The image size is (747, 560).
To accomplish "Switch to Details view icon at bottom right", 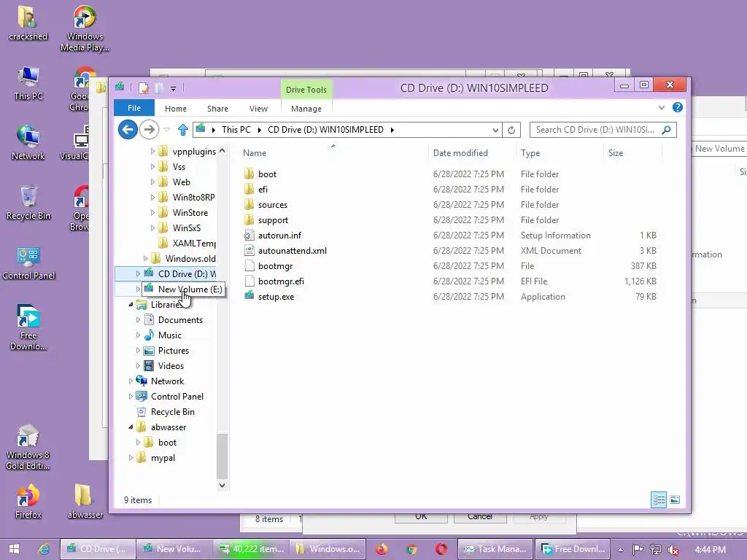I will point(659,499).
